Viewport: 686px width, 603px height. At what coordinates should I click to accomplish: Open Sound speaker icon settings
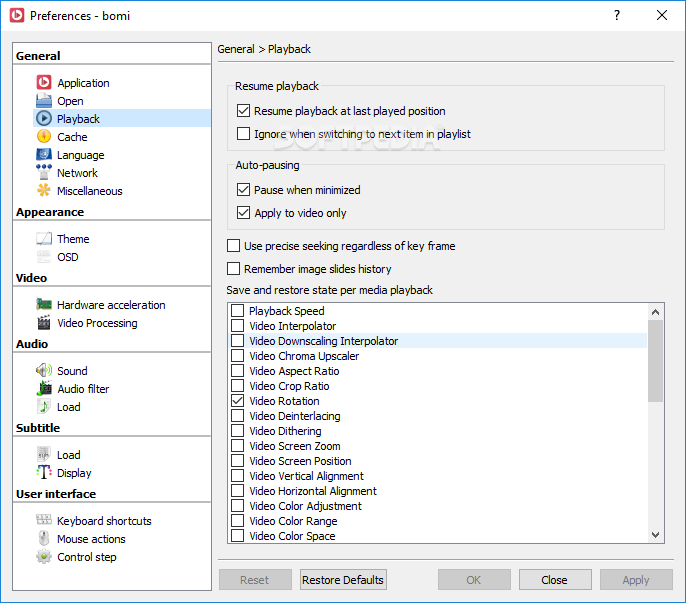click(44, 370)
